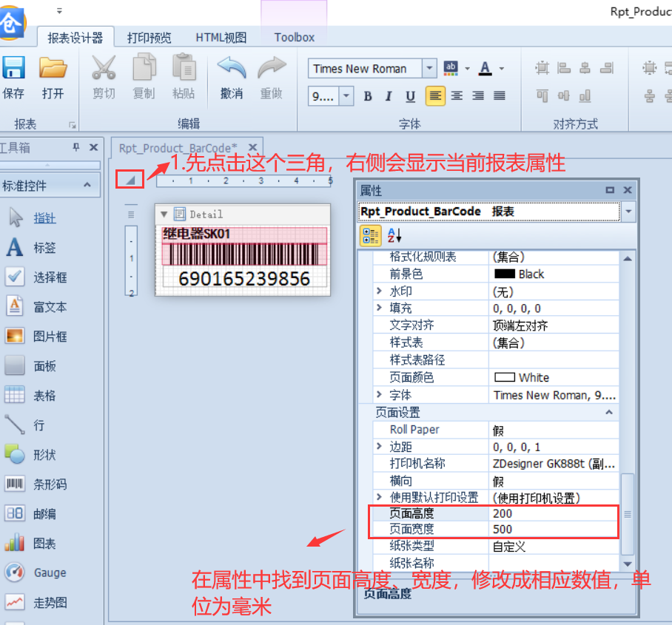This screenshot has height=625, width=672.
Task: Click the 页面高度 value field 200
Action: 554,513
